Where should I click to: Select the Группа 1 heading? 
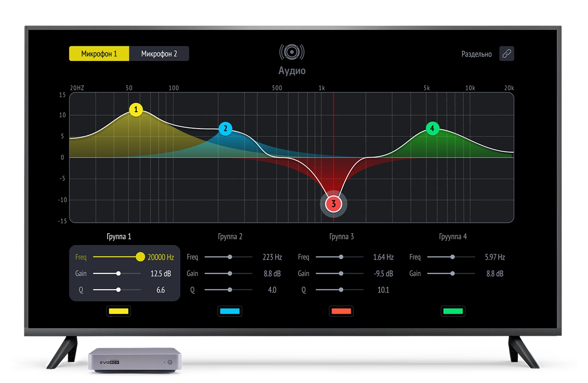pyautogui.click(x=119, y=237)
